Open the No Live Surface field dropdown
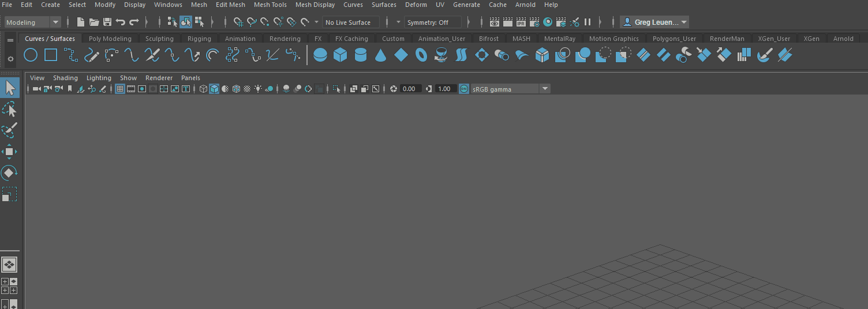The image size is (868, 309). [x=351, y=22]
